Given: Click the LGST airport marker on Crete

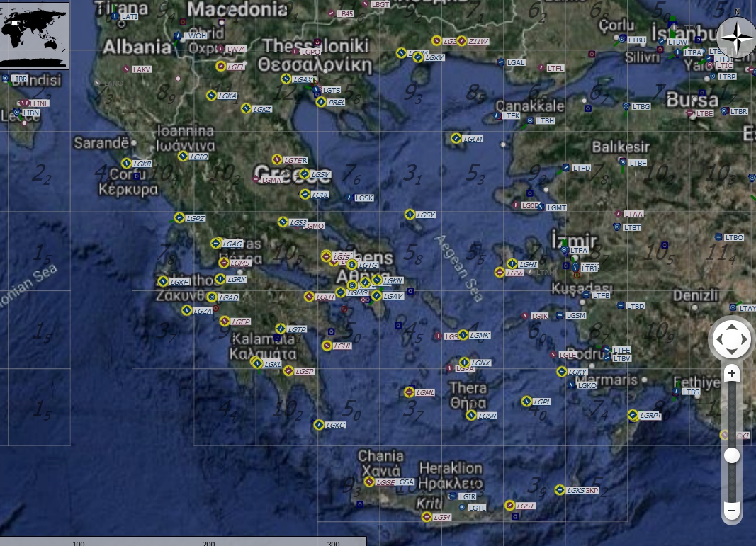Looking at the screenshot, I should tap(509, 505).
